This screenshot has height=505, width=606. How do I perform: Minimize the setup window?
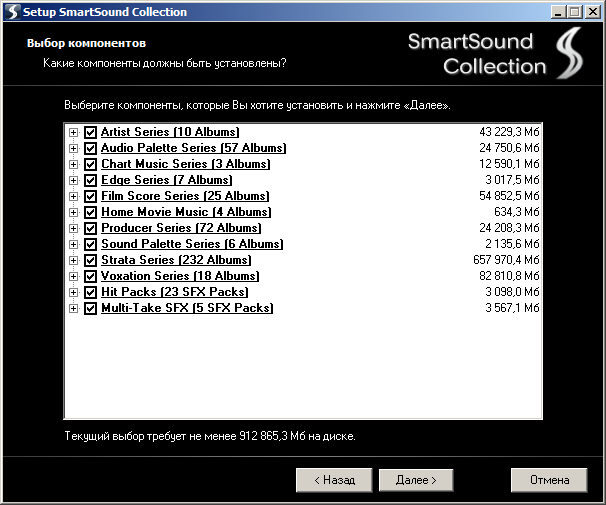(x=558, y=12)
